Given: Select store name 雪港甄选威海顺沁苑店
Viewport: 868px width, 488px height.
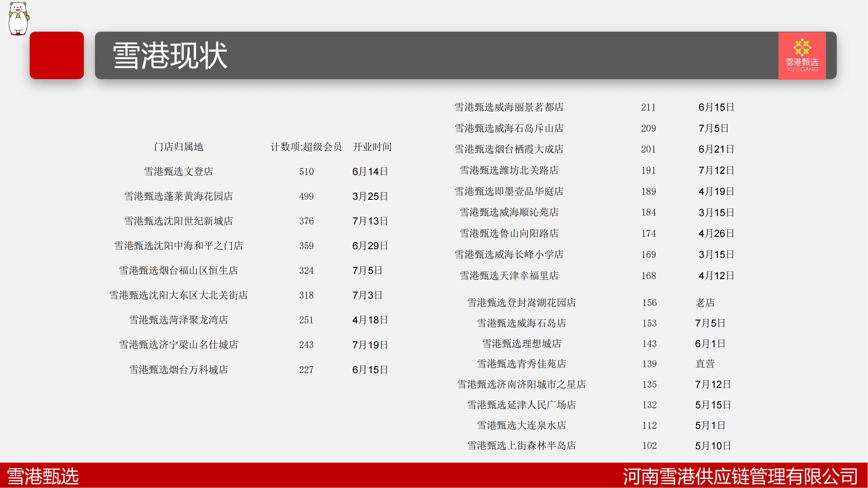Looking at the screenshot, I should [x=509, y=212].
